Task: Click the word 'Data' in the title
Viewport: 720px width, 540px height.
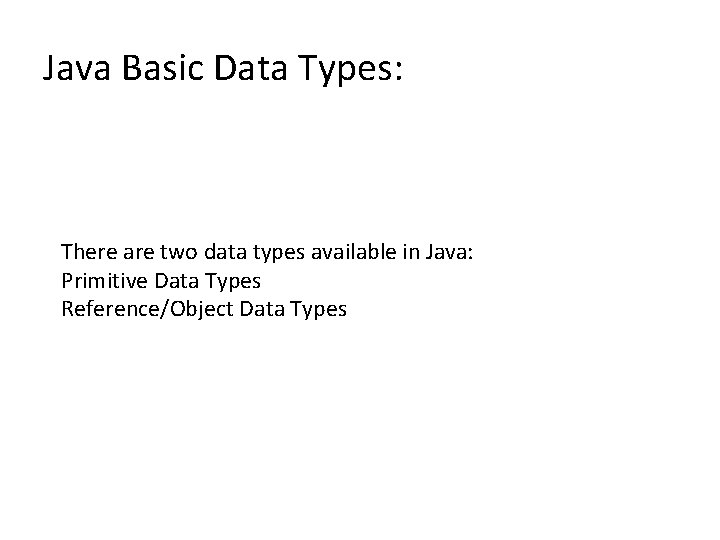Action: (x=251, y=68)
